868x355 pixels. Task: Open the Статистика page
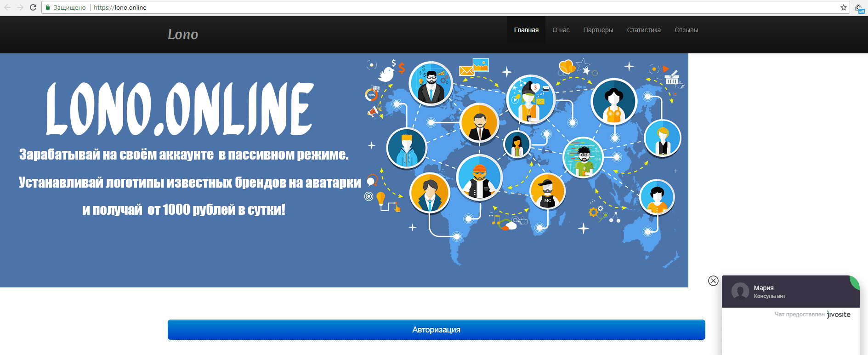644,30
